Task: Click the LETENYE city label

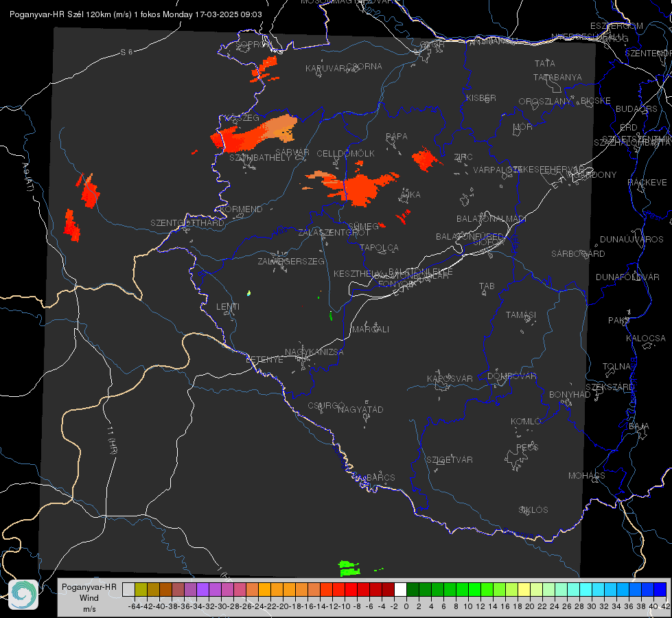Action: (264, 360)
